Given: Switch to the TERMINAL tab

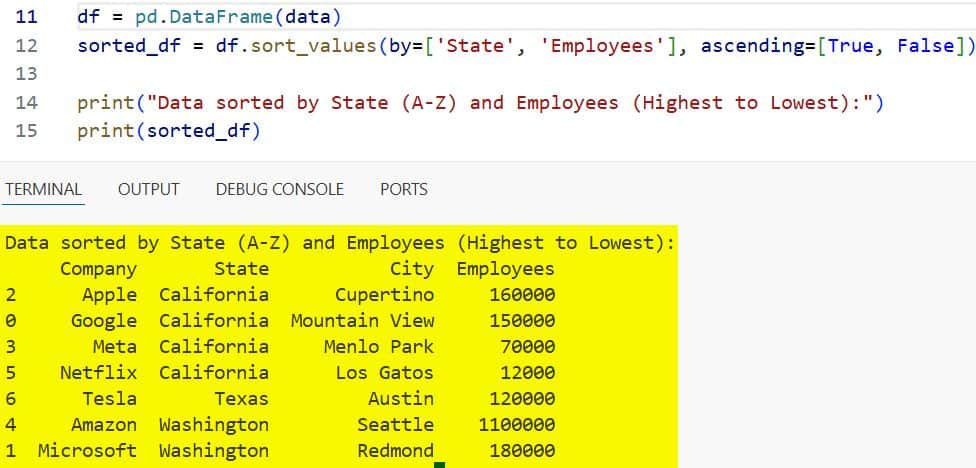Looking at the screenshot, I should coord(44,189).
